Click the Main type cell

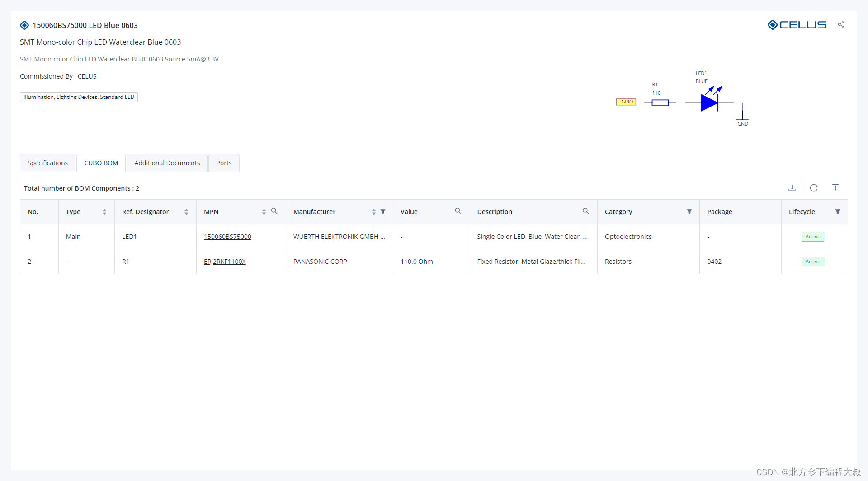pyautogui.click(x=86, y=237)
